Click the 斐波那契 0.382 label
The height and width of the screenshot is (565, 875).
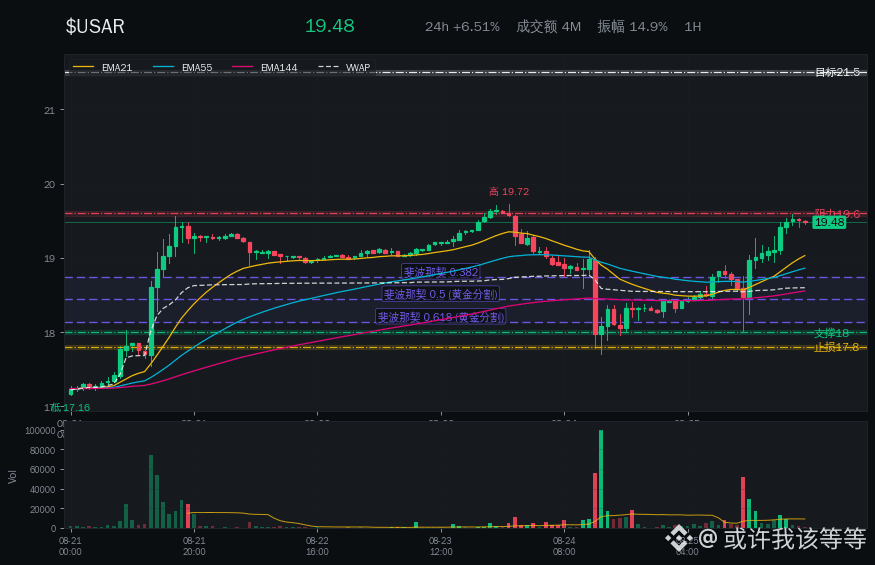pyautogui.click(x=441, y=272)
